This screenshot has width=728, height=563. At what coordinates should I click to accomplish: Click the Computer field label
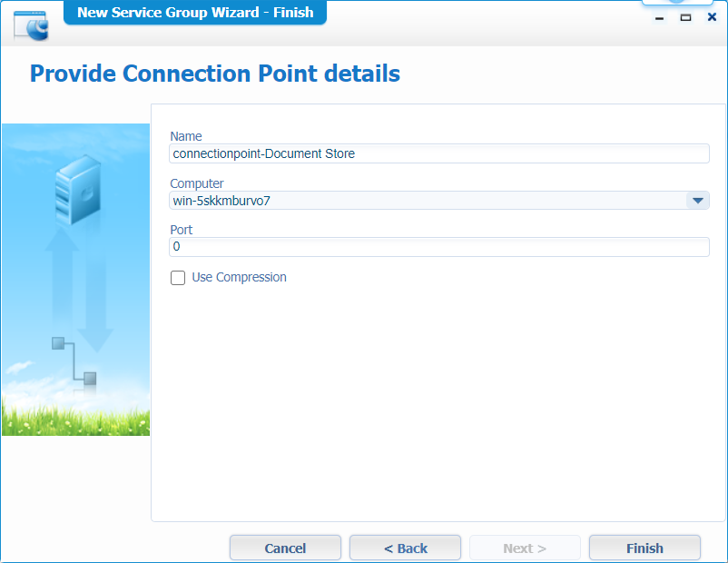[197, 183]
